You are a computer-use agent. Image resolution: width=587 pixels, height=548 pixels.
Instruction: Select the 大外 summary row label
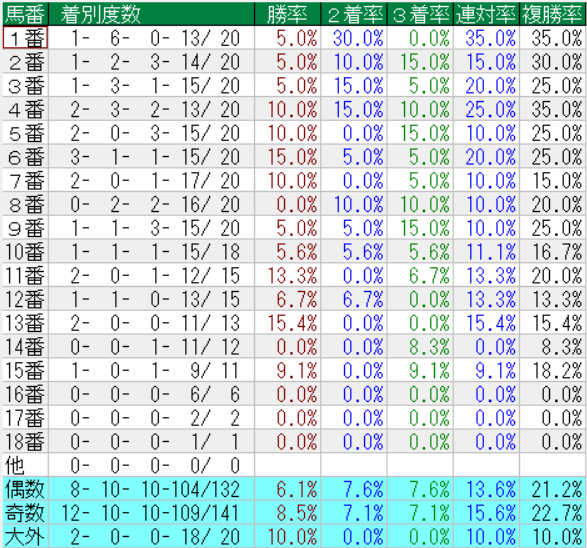[x=25, y=536]
